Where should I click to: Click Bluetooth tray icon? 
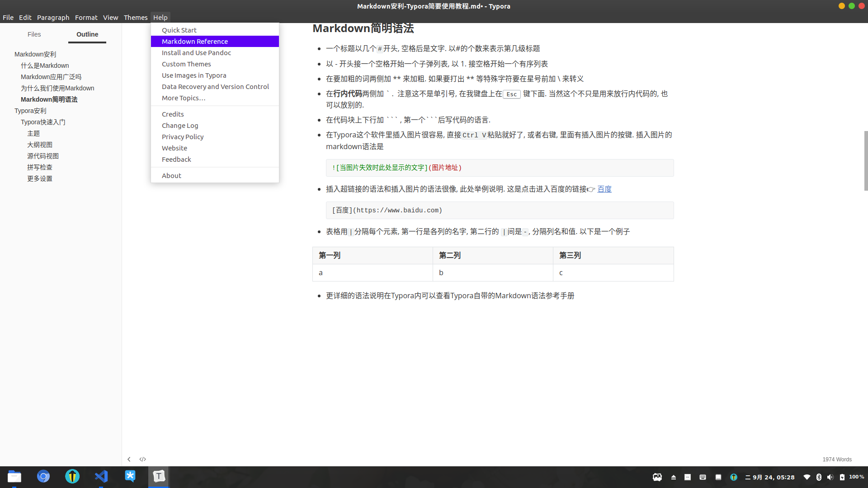coord(819,477)
